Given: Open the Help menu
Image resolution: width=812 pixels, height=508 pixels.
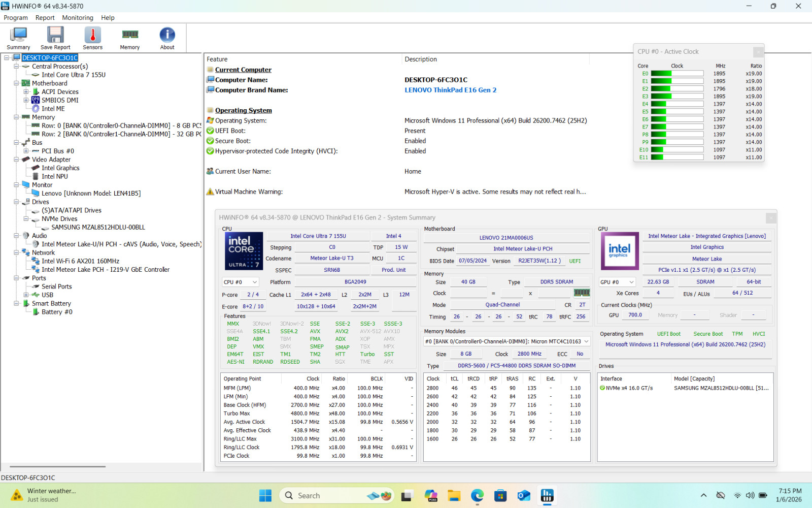Looking at the screenshot, I should tap(108, 18).
